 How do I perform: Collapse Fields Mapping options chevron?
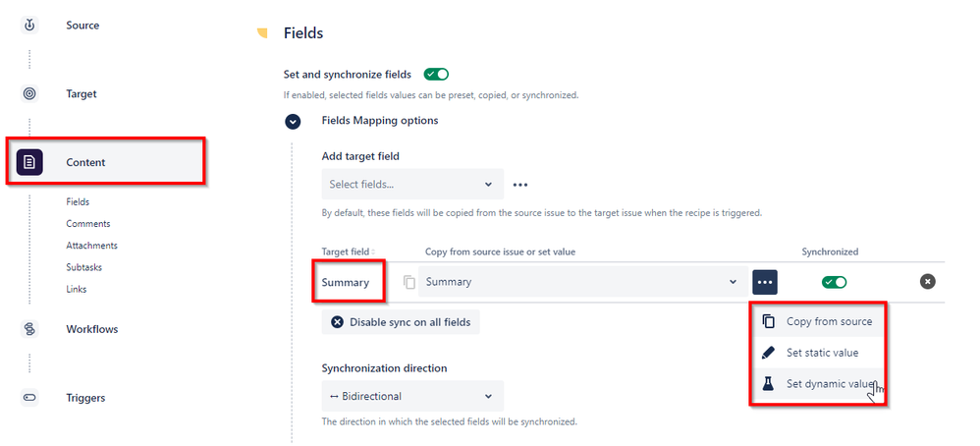(x=294, y=122)
